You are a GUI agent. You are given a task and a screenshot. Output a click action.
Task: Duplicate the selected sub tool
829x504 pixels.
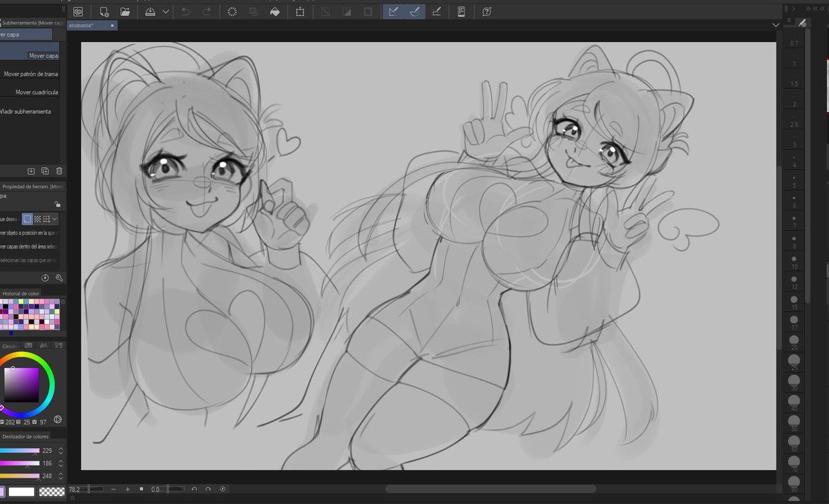[45, 171]
